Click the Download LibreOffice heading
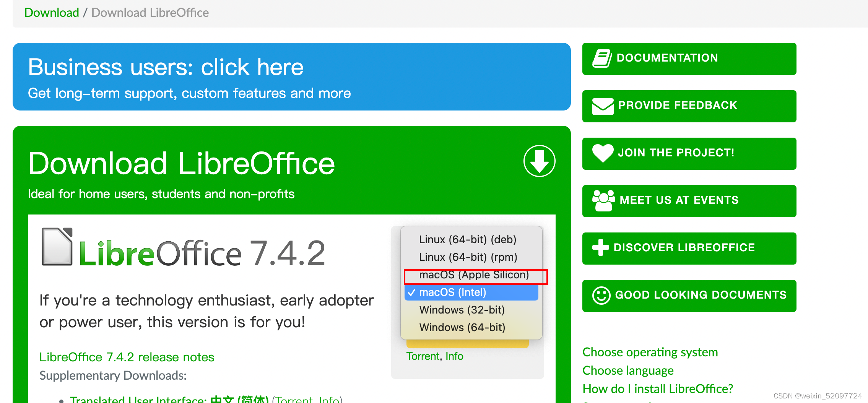The height and width of the screenshot is (403, 868). (x=182, y=164)
